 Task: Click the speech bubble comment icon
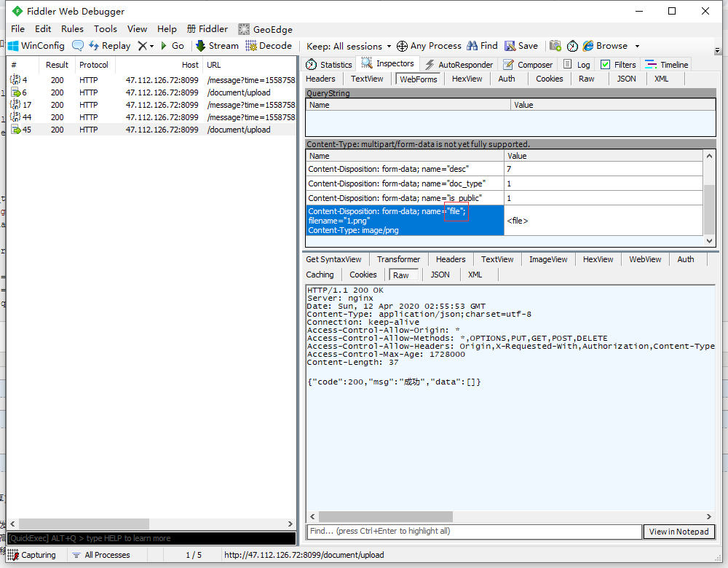78,46
